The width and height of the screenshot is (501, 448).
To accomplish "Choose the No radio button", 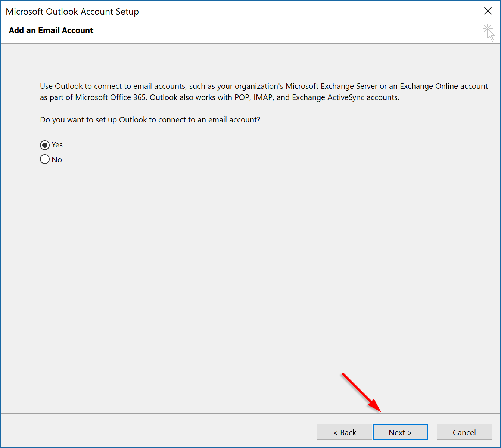I will click(x=45, y=159).
